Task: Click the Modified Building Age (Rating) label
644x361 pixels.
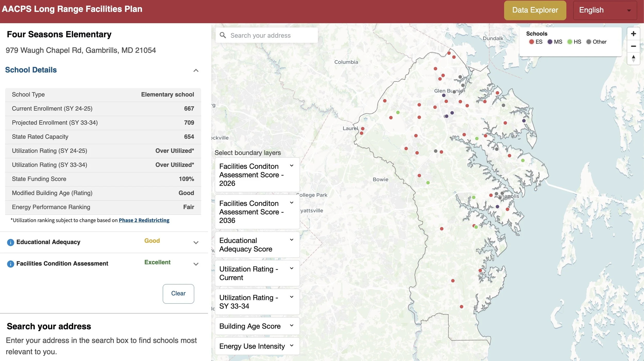Action: pyautogui.click(x=52, y=193)
